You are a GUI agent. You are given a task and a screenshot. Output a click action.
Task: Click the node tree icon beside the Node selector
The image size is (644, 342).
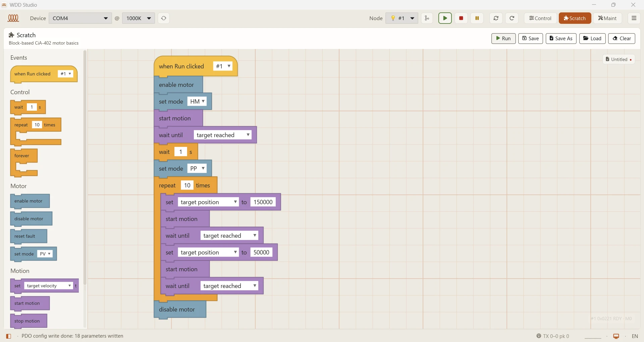(x=427, y=18)
